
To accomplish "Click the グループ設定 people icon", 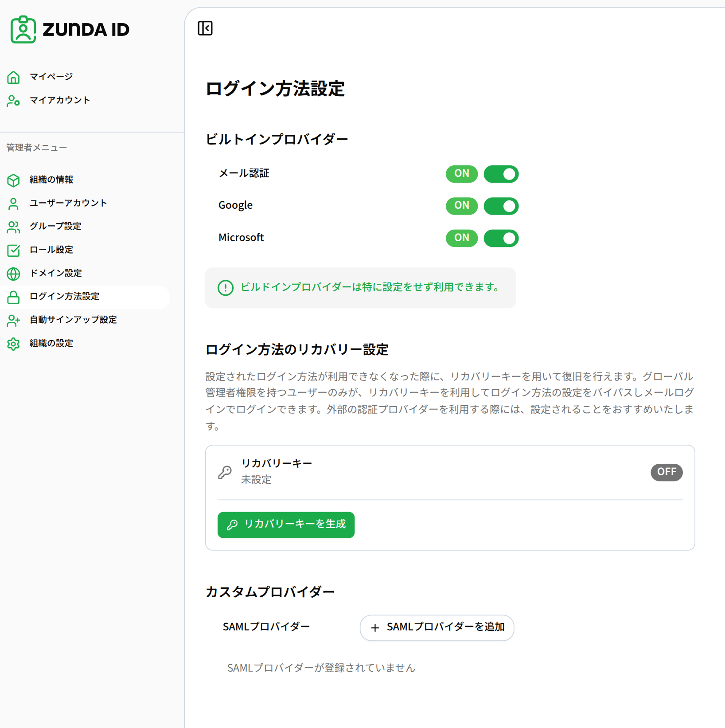I will (13, 227).
